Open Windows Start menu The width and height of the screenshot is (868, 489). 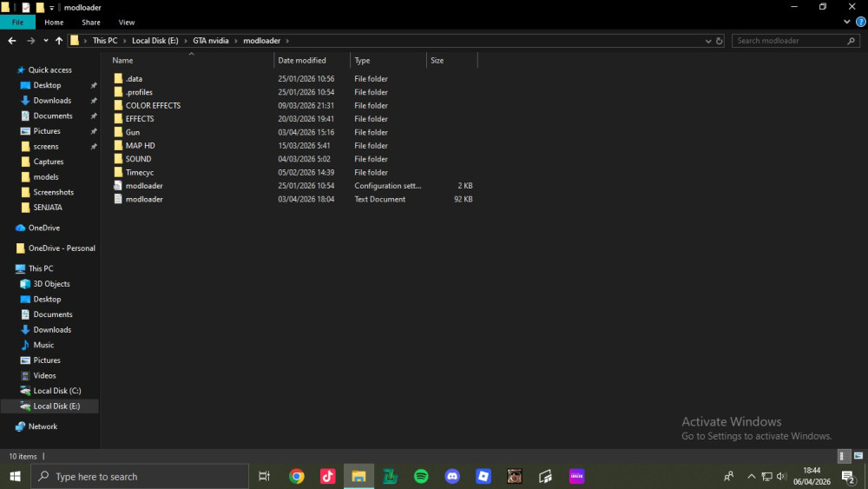click(x=15, y=476)
